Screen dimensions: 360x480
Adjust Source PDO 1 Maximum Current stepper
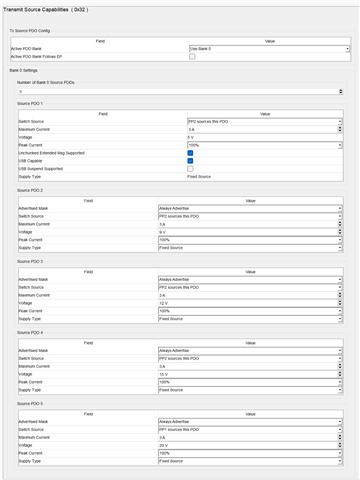click(x=340, y=129)
